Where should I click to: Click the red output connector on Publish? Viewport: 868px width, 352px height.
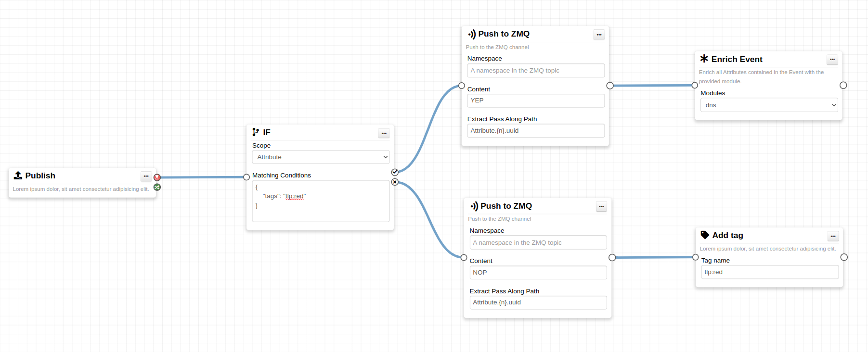[x=157, y=177]
